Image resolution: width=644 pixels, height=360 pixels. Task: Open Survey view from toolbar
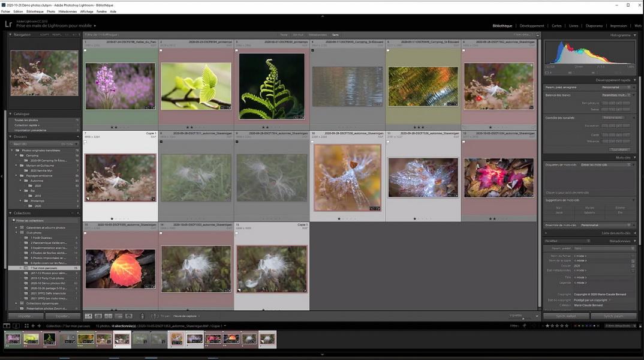click(118, 316)
